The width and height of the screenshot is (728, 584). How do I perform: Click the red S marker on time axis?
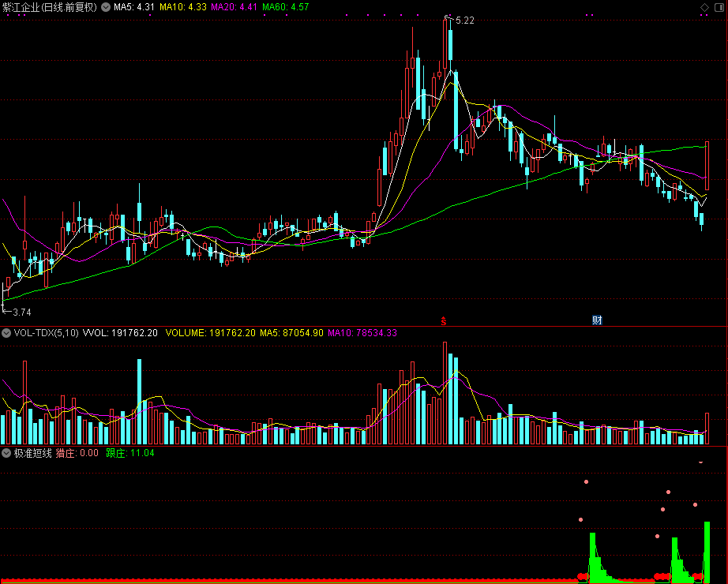(444, 320)
